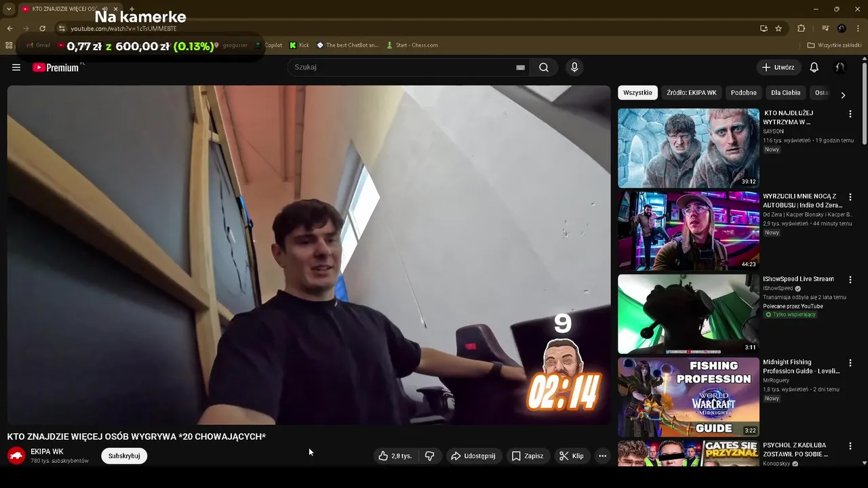The width and height of the screenshot is (868, 488).
Task: Open the PSYCHOL Z KADŁUBA video title
Action: click(x=795, y=449)
